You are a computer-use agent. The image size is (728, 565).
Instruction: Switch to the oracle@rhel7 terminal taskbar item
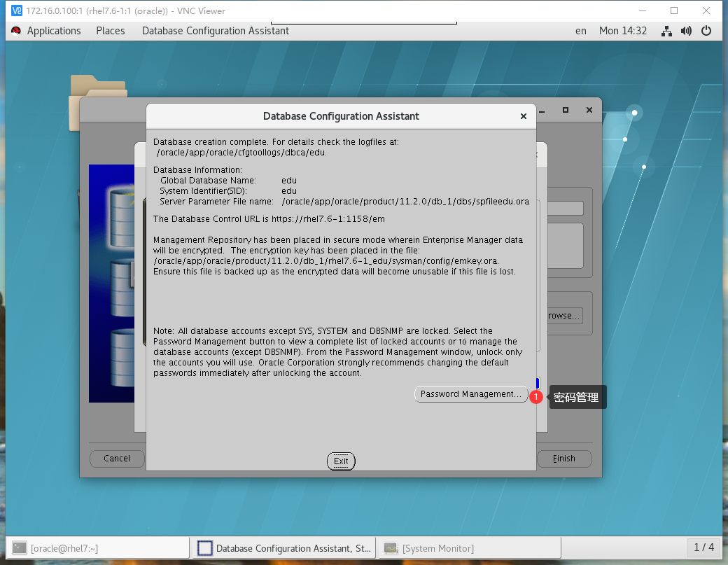pos(98,548)
